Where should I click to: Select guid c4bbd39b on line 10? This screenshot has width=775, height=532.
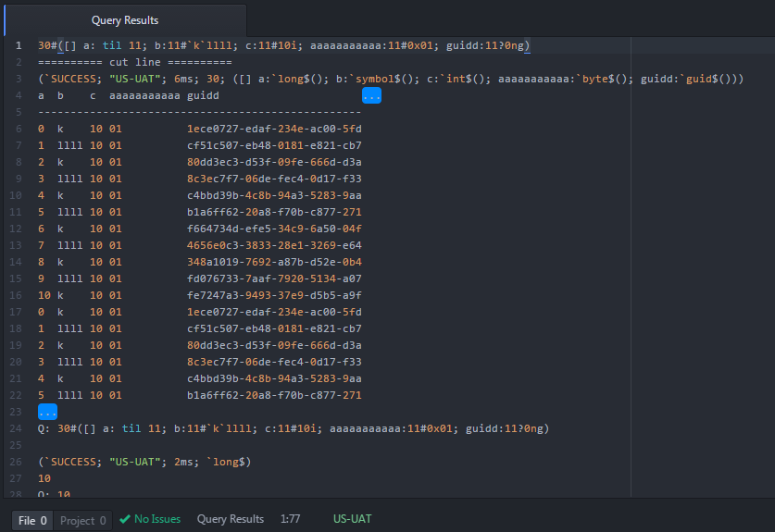pyautogui.click(x=274, y=195)
